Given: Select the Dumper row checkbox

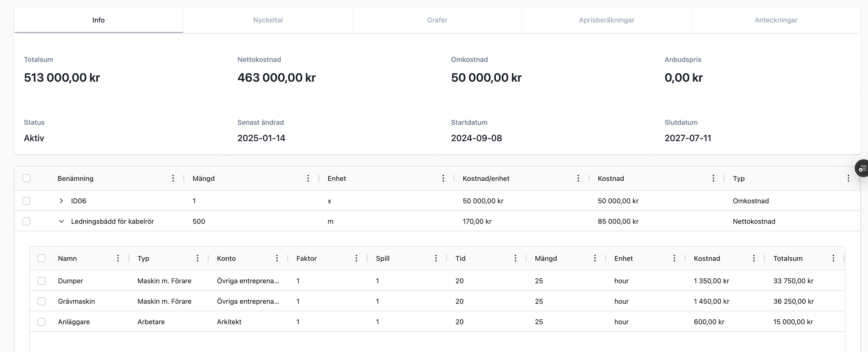Looking at the screenshot, I should pos(41,281).
